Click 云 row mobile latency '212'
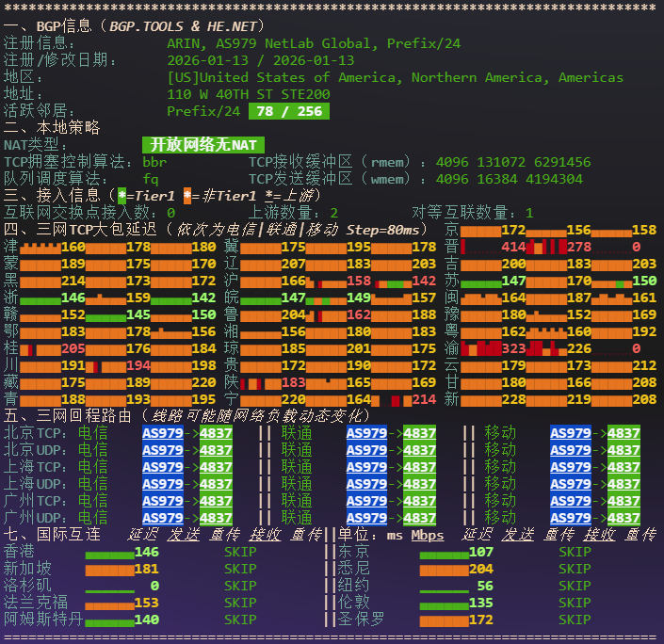 point(643,365)
